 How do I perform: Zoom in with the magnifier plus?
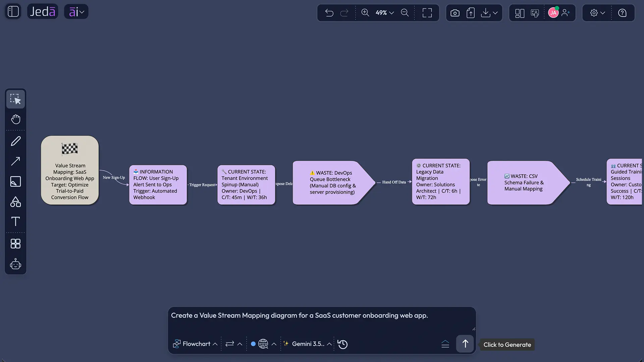click(365, 13)
